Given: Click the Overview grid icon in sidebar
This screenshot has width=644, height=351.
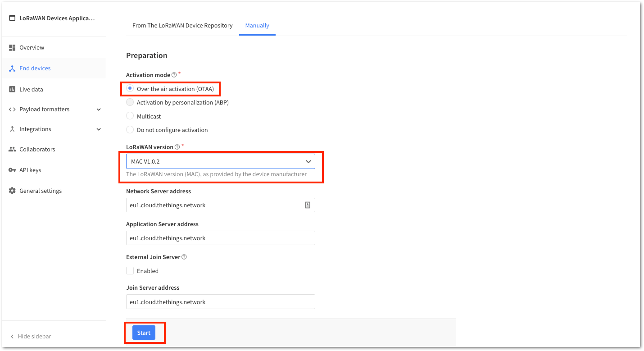Looking at the screenshot, I should click(x=12, y=48).
